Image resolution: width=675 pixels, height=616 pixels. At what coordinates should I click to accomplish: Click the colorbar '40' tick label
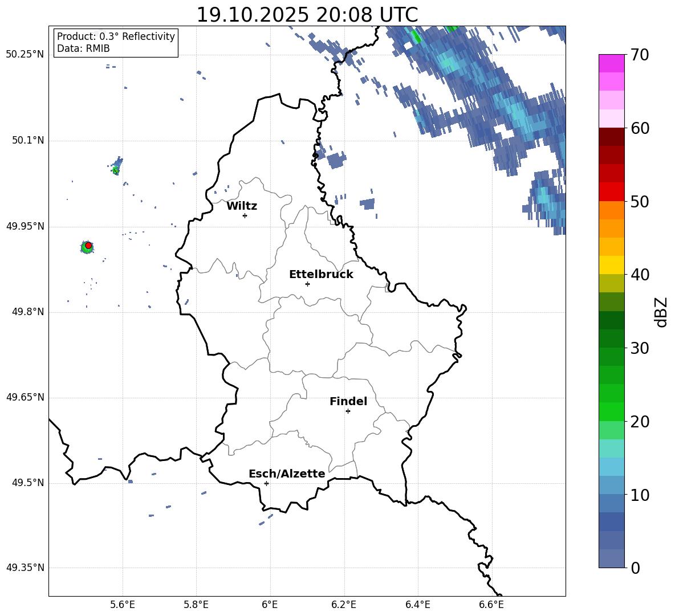640,275
